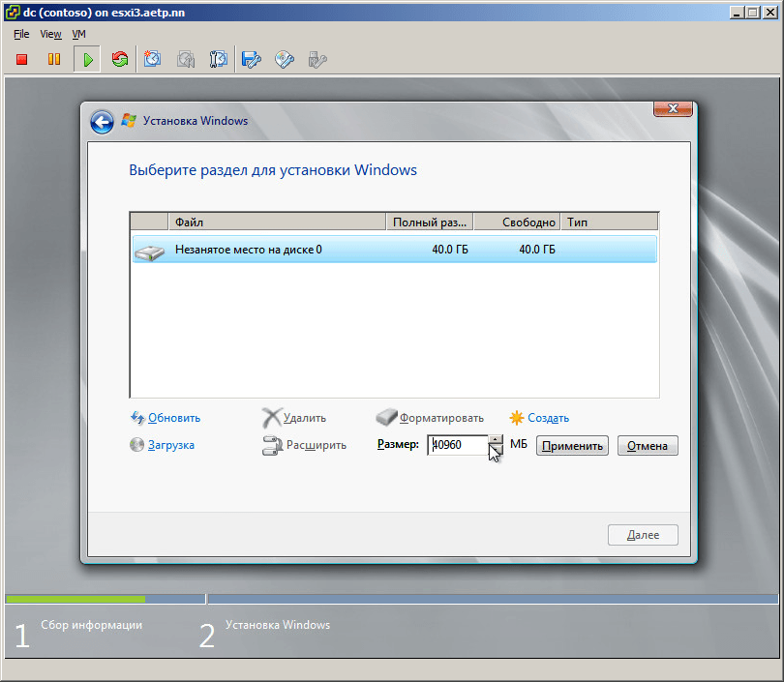Power on VM with green play icon
The width and height of the screenshot is (784, 682).
point(87,60)
